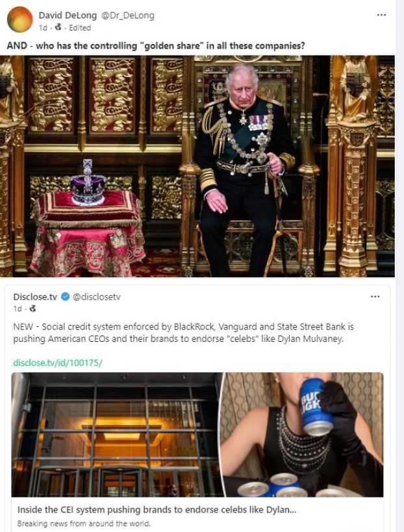Open post options three-dot menu at top
Image resolution: width=404 pixels, height=532 pixels.
381,15
